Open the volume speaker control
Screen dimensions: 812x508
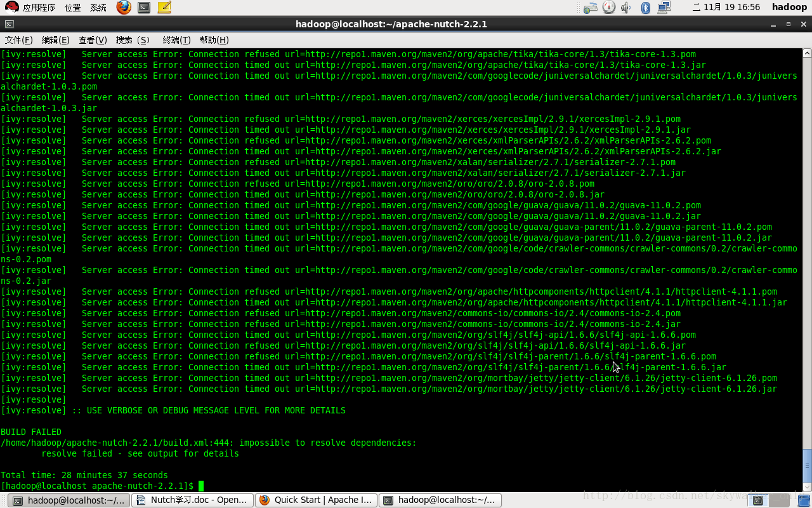click(626, 8)
